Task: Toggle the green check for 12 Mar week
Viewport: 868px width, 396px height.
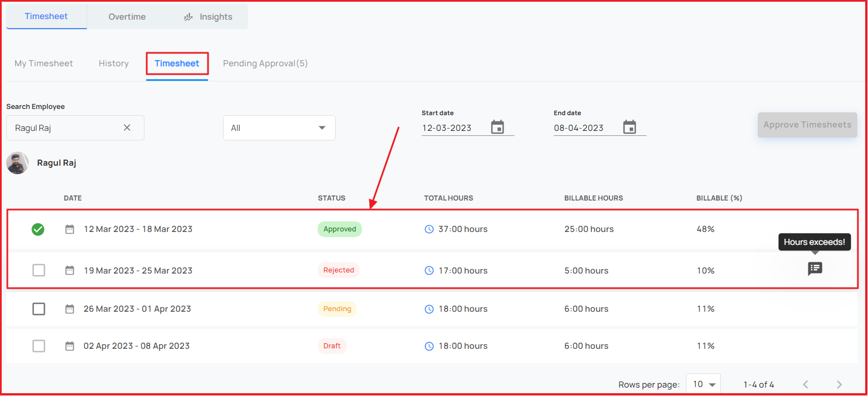Action: 38,229
